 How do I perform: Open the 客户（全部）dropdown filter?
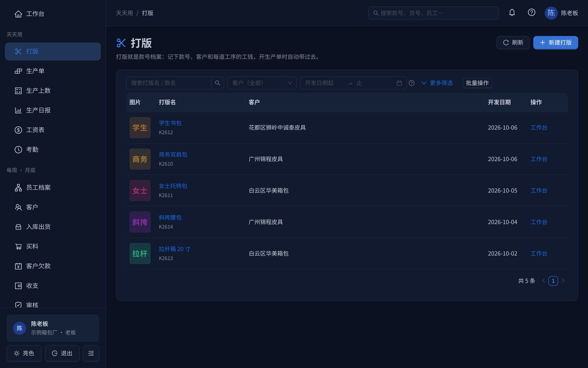tap(262, 83)
